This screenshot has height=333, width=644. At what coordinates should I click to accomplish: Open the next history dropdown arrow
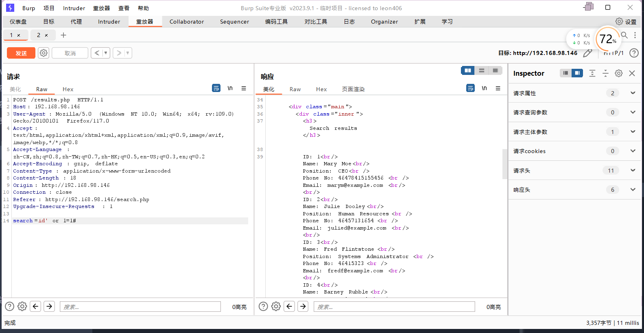tap(128, 53)
